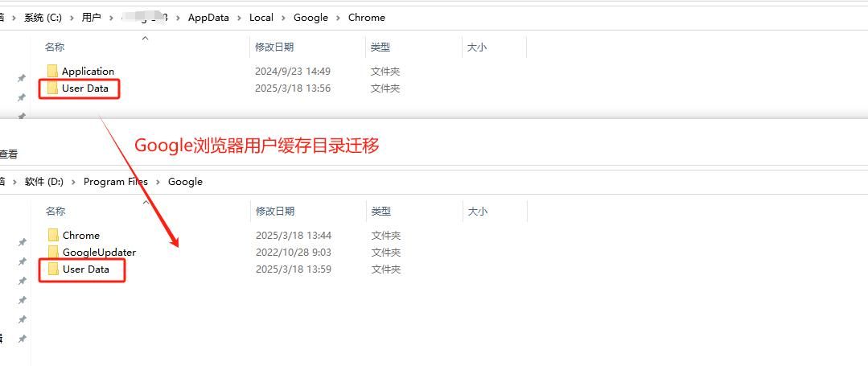Click the Program Files breadcrumb segment
Screen dimensions: 868x366
click(116, 182)
